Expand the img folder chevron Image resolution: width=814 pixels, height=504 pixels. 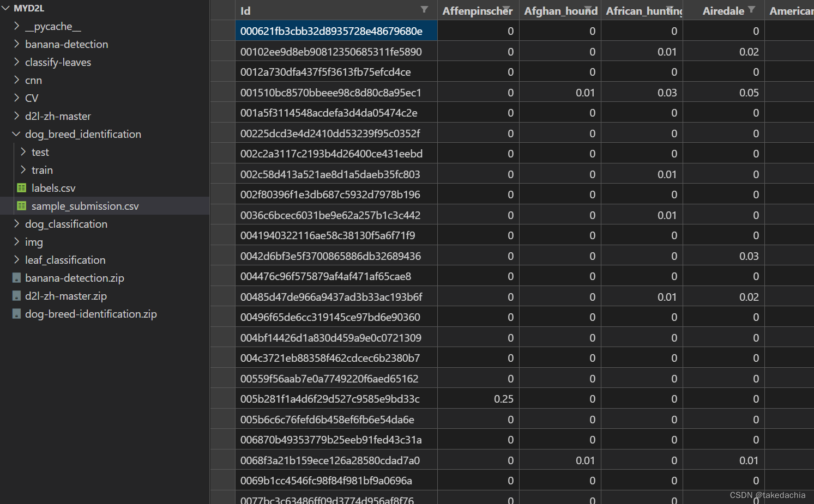(x=16, y=242)
